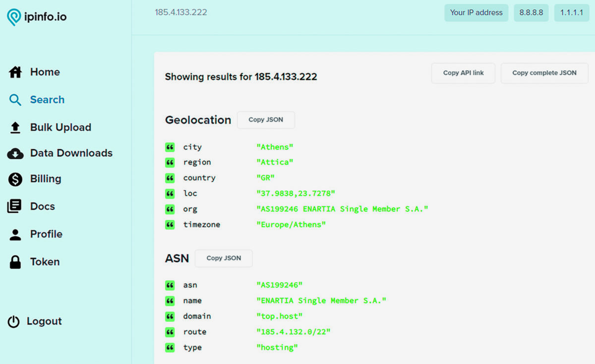Click quote icon beside region
The width and height of the screenshot is (595, 364).
(x=170, y=163)
